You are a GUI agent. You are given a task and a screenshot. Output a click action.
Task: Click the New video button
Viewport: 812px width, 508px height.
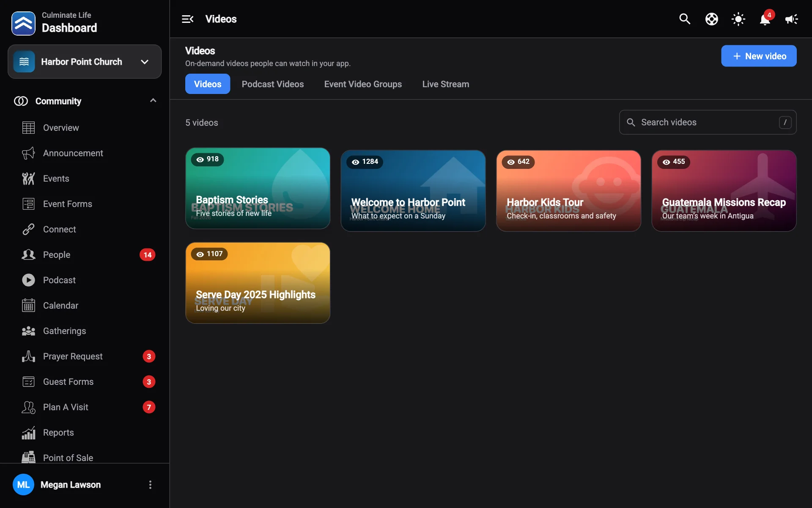(759, 56)
